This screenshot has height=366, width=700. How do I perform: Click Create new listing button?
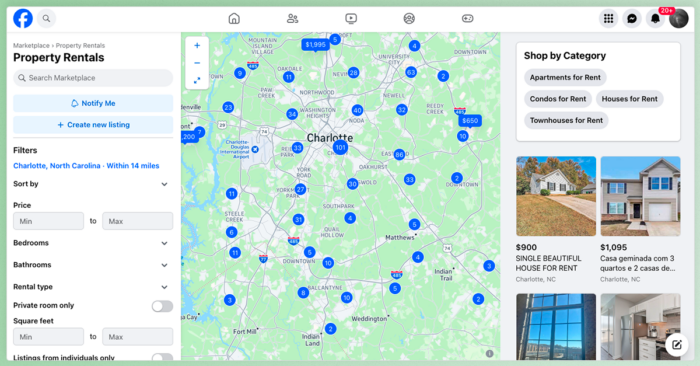[x=93, y=125]
